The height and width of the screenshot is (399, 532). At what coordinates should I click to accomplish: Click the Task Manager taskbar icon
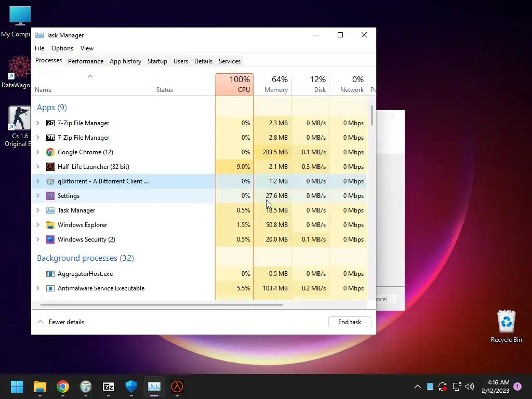pyautogui.click(x=154, y=387)
